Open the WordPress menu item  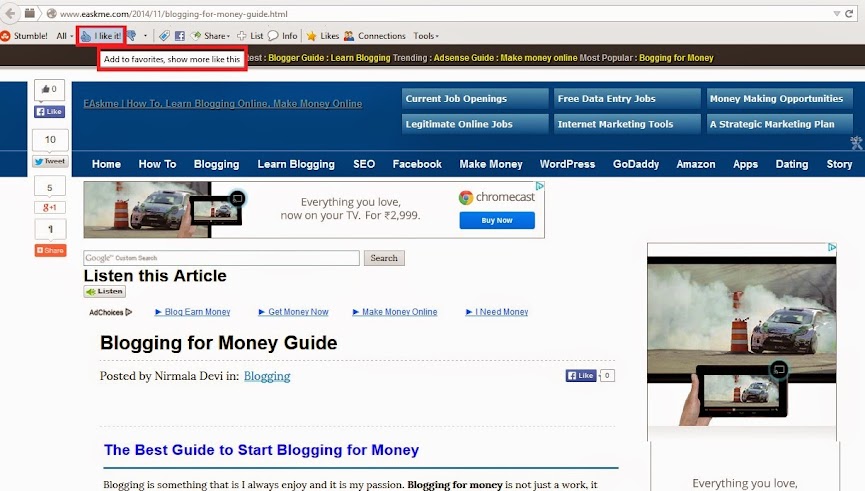[567, 164]
